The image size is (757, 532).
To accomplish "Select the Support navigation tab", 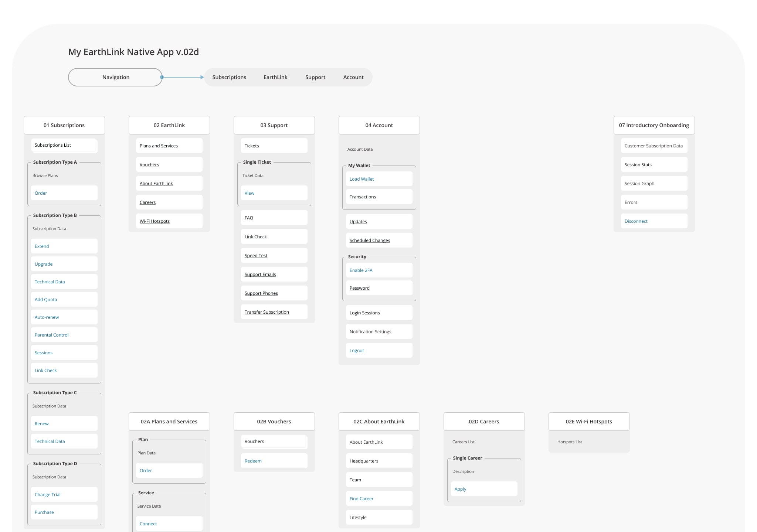I will (x=315, y=77).
